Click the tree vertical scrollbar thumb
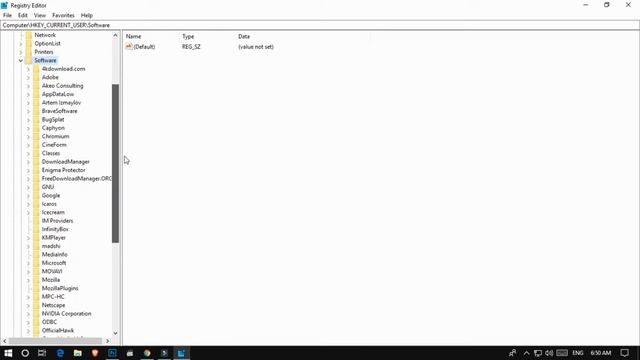This screenshot has height=360, width=640. [x=115, y=163]
